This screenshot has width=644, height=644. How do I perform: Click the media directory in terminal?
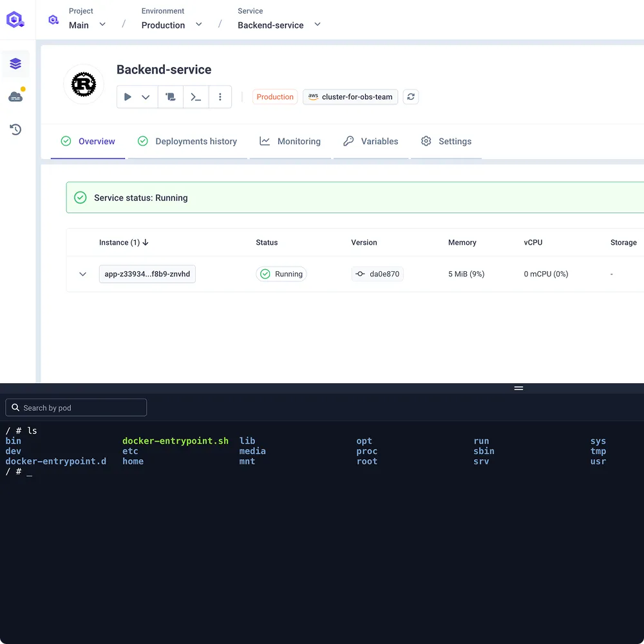click(252, 451)
